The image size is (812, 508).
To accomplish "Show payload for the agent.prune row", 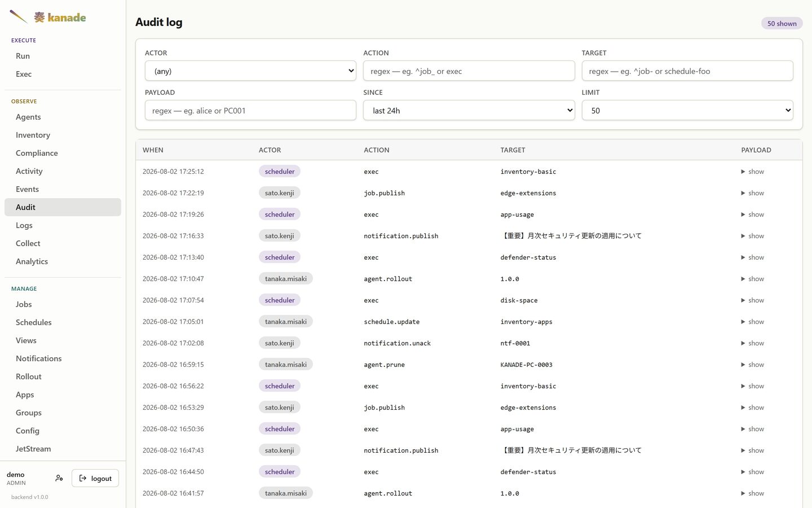I will (753, 365).
